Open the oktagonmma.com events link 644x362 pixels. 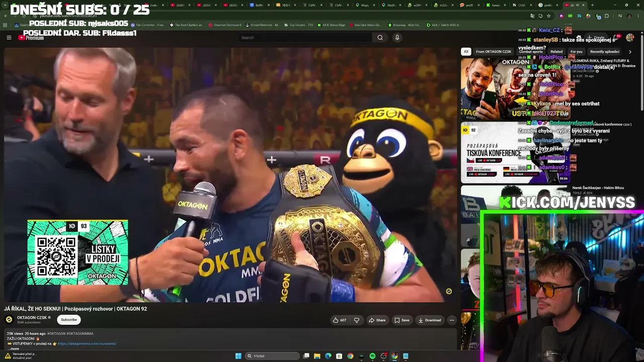[87, 344]
